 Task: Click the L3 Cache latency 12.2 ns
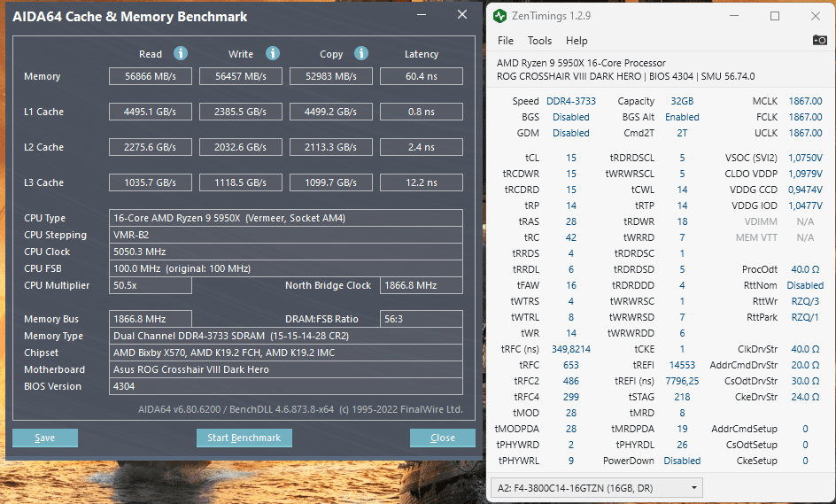(422, 182)
